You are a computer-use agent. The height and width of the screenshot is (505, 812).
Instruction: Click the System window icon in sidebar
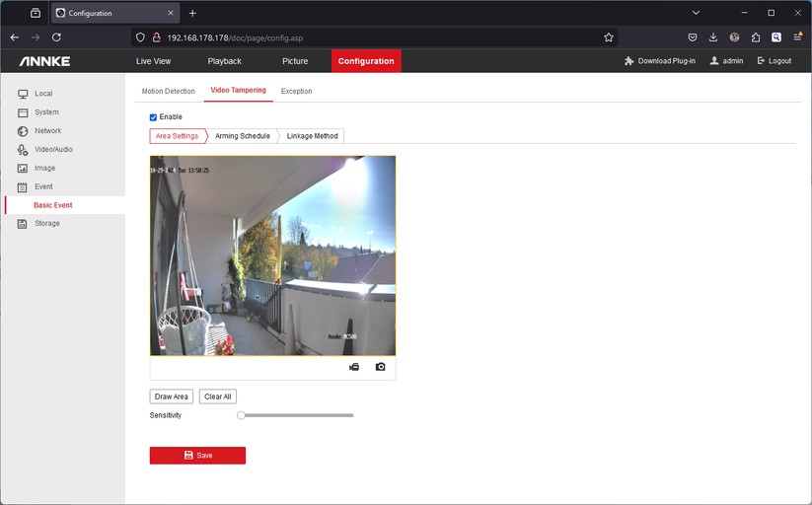(x=23, y=112)
